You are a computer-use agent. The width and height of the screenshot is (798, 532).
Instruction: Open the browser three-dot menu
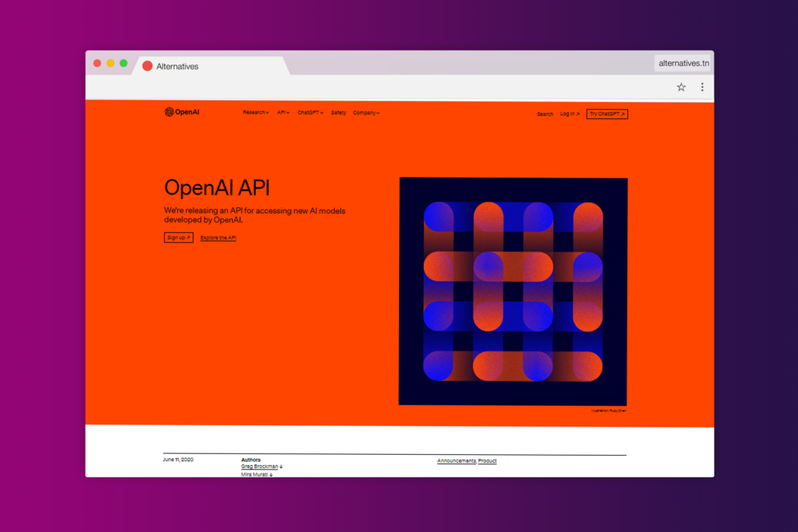(702, 87)
